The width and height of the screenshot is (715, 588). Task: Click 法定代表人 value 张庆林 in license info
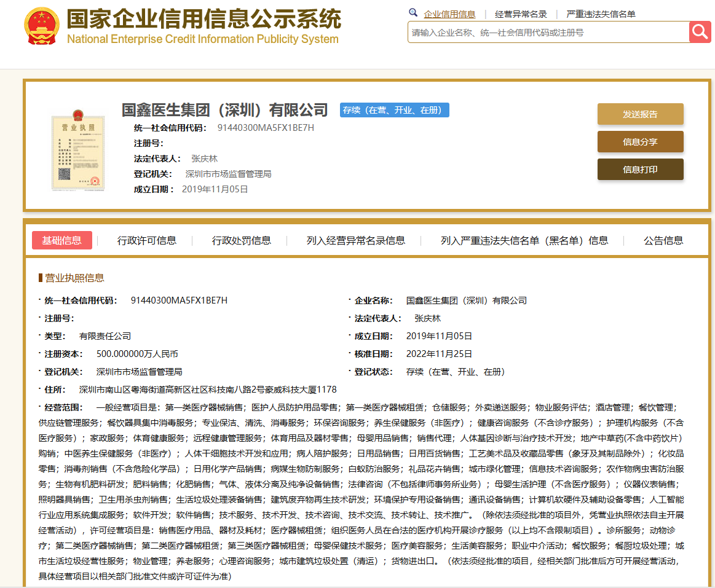pyautogui.click(x=427, y=319)
